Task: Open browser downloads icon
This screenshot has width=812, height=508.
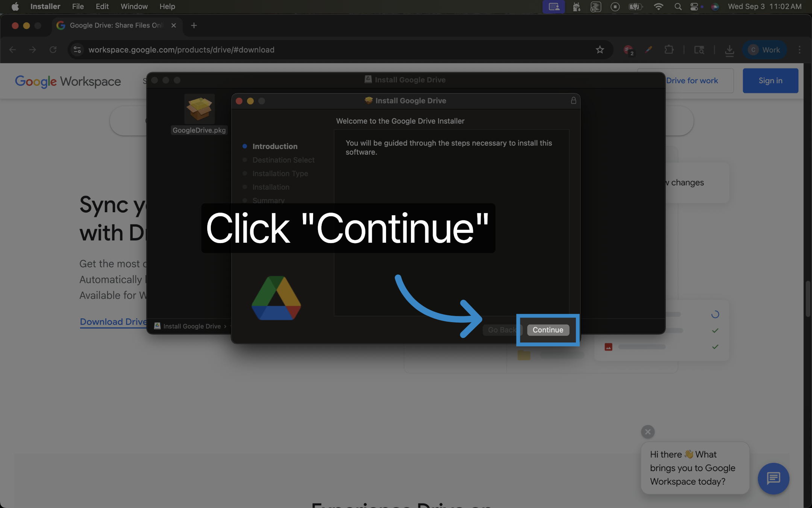Action: [729, 50]
